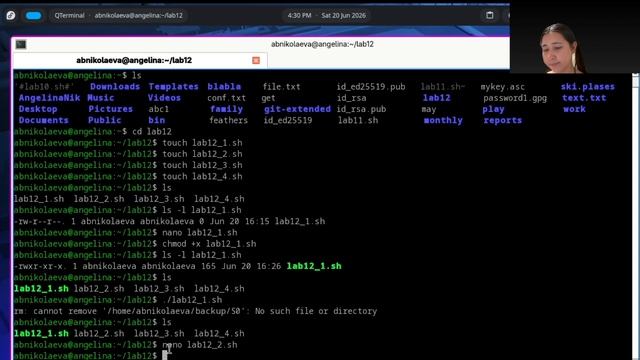Viewport: 640px width, 360px height.
Task: Click the 'rm: cannot remove' error message
Action: point(195,311)
